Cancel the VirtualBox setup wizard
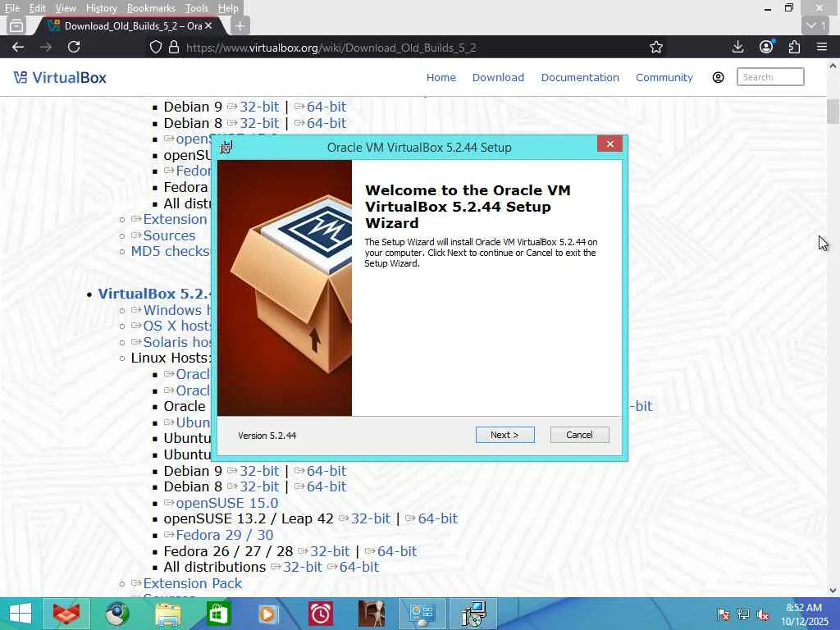 (x=579, y=435)
